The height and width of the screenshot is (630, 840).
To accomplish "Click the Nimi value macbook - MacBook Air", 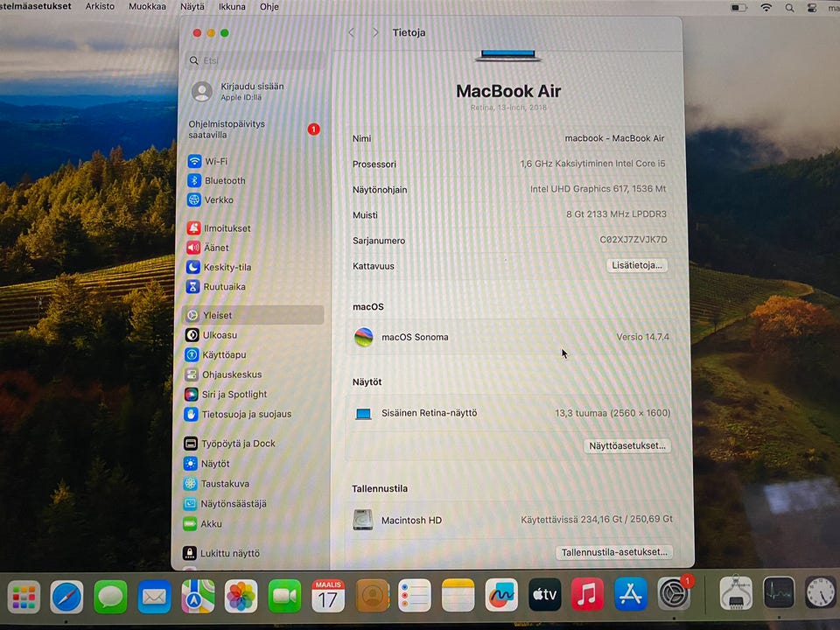I will pos(614,138).
